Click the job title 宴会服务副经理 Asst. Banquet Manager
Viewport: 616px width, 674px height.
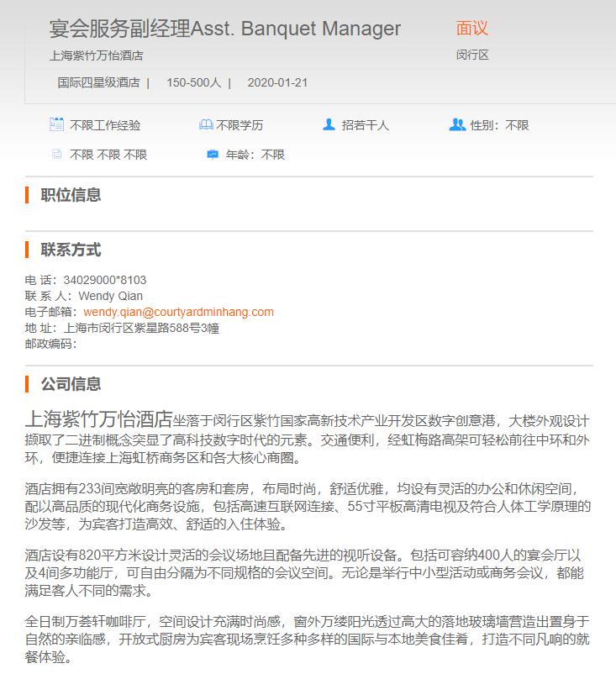[225, 29]
